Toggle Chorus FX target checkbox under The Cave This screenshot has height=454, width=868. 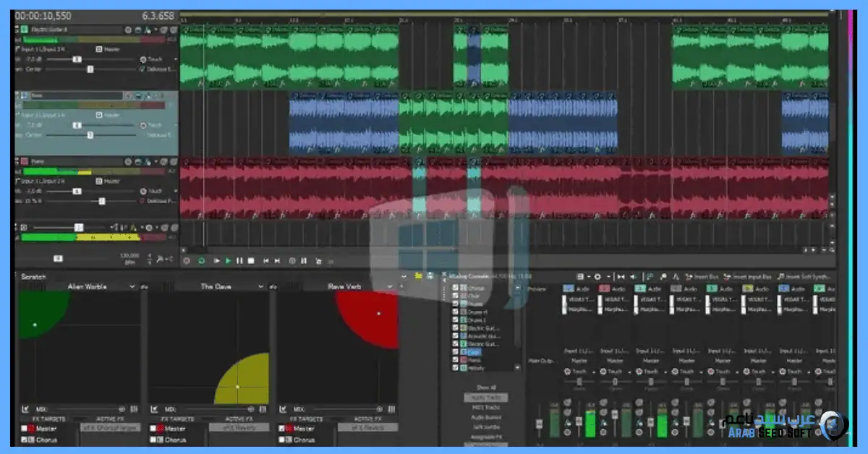click(x=153, y=440)
